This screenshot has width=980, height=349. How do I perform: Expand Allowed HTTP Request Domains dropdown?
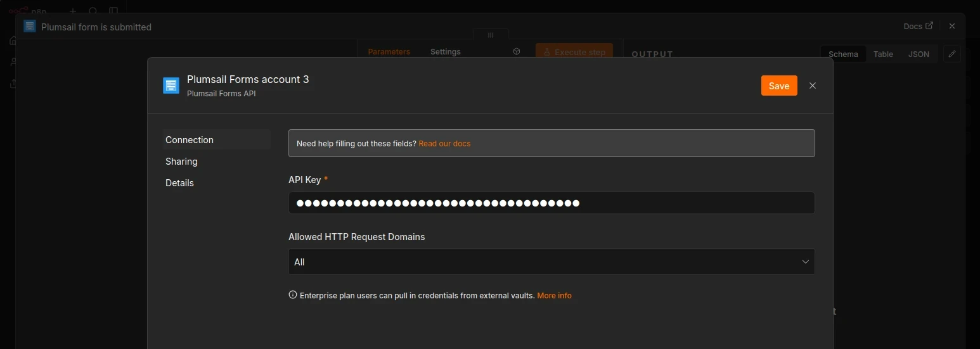pyautogui.click(x=551, y=262)
